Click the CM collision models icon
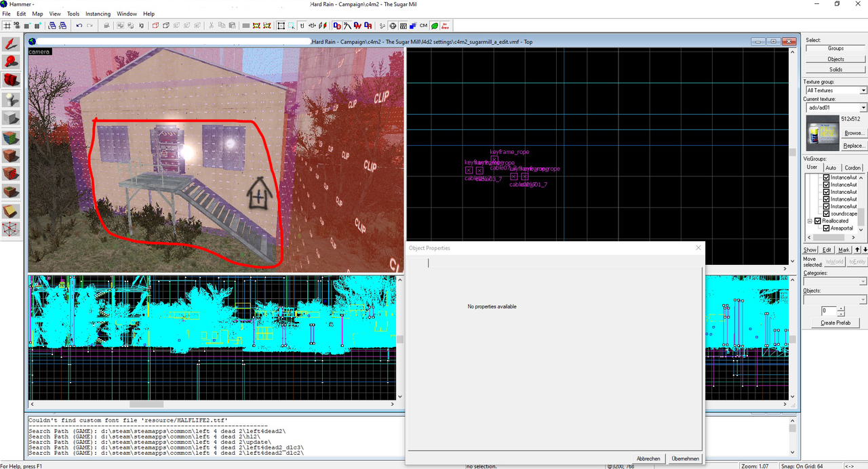Viewport: 868px width, 469px height. 423,26
